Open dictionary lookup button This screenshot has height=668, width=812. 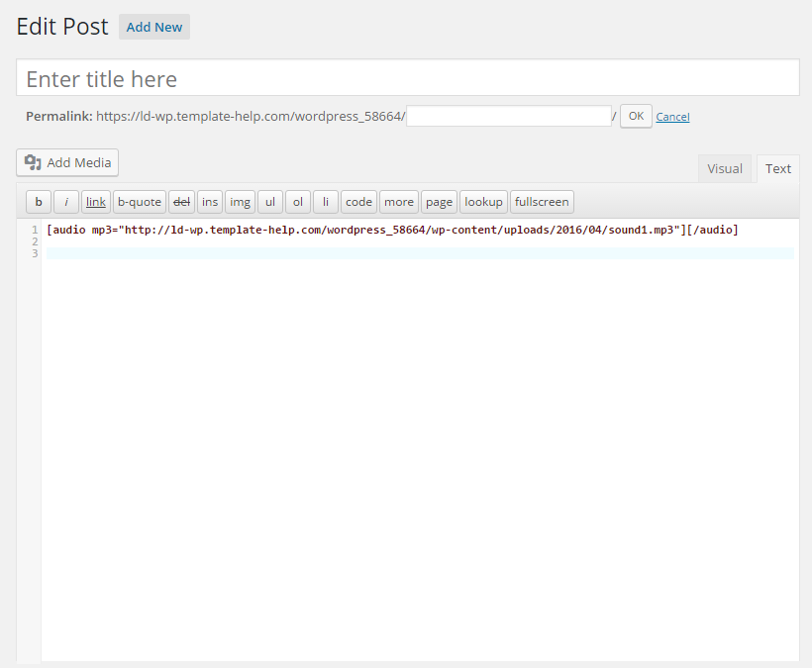483,202
